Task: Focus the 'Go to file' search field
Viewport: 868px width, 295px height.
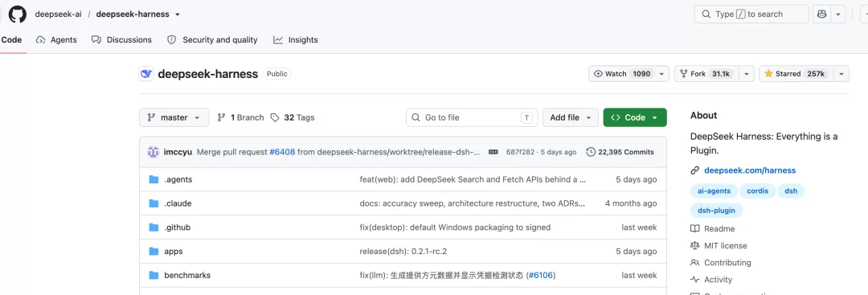Action: [472, 117]
